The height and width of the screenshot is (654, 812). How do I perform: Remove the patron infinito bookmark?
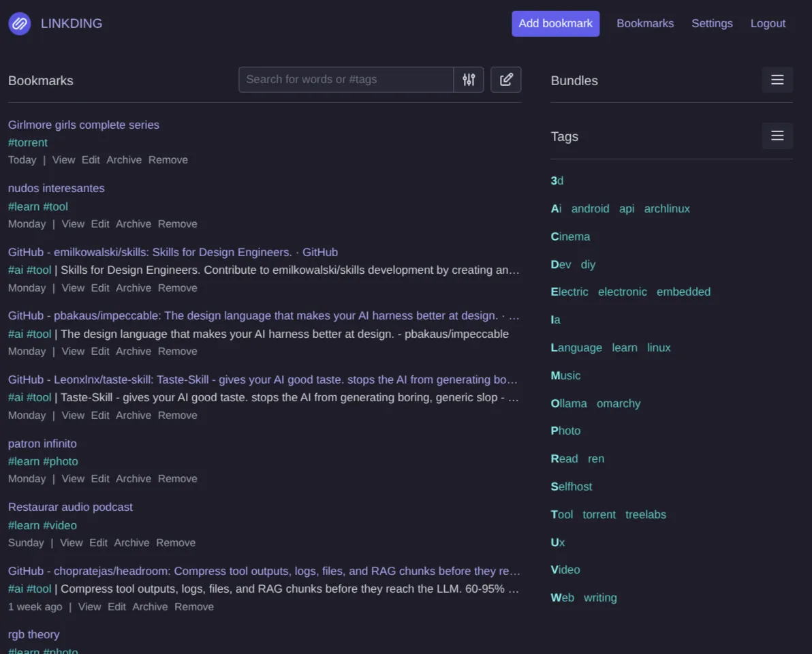[178, 478]
